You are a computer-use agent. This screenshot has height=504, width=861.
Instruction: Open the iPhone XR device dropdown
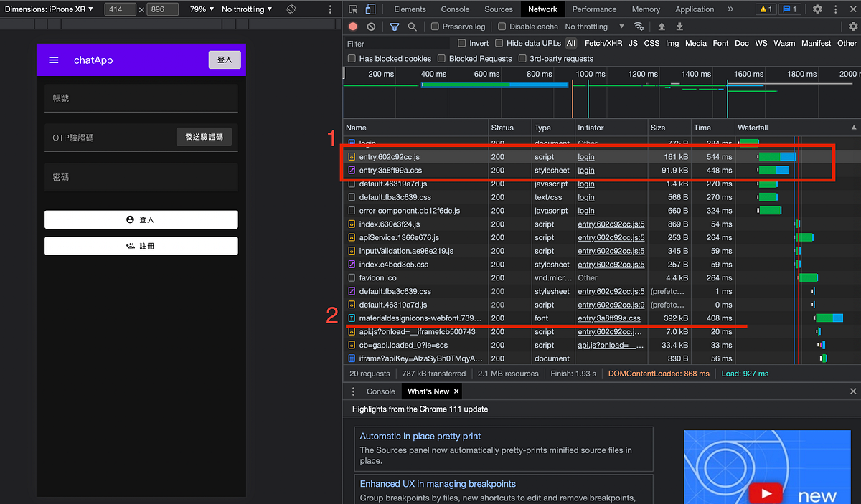click(50, 9)
